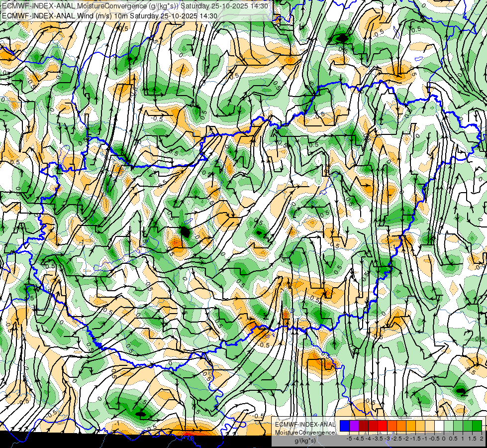This screenshot has height=448, width=487.
Task: Click the purple legend color swatch
Action: (x=354, y=426)
